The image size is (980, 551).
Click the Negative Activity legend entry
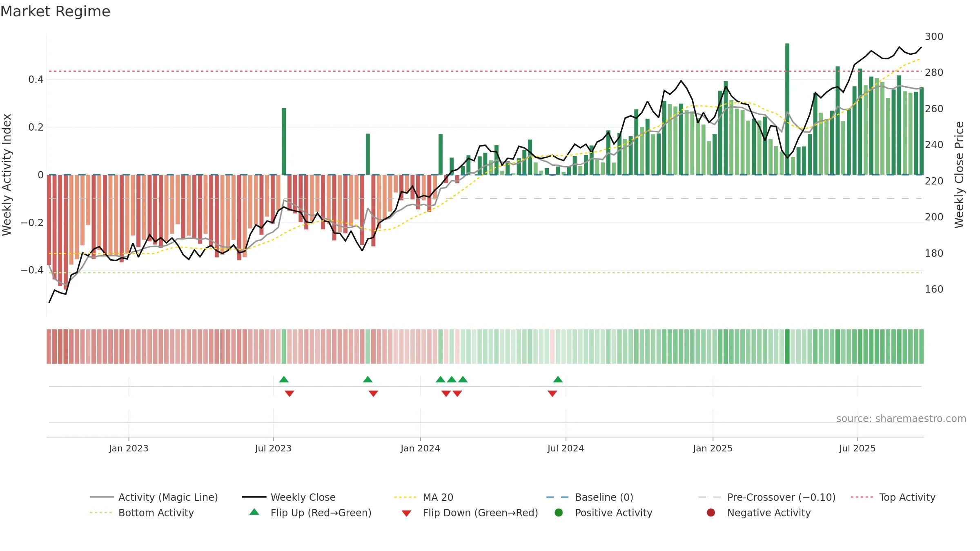coord(759,513)
